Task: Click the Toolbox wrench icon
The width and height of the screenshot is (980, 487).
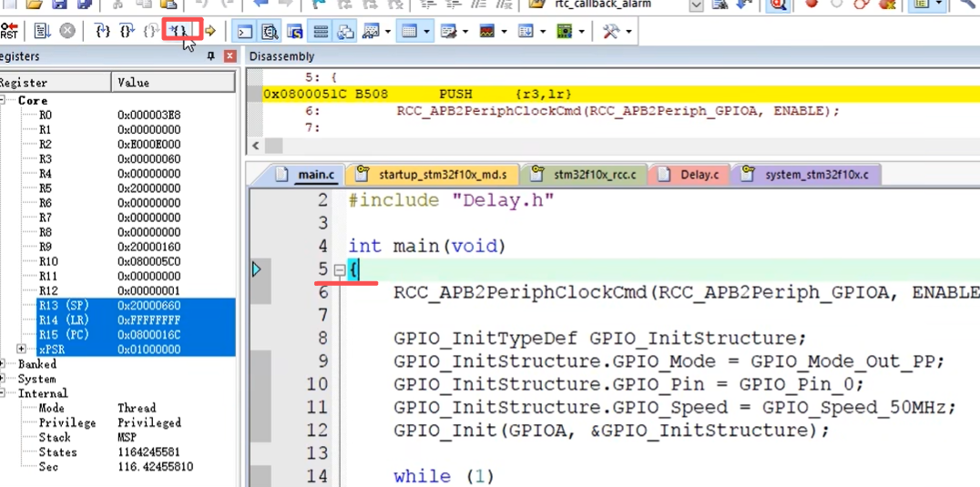Action: [x=610, y=31]
